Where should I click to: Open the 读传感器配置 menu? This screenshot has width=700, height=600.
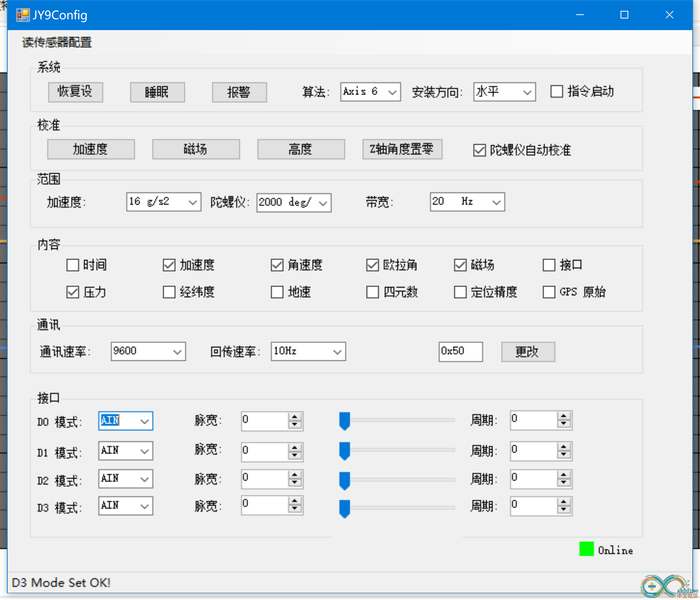click(x=57, y=42)
